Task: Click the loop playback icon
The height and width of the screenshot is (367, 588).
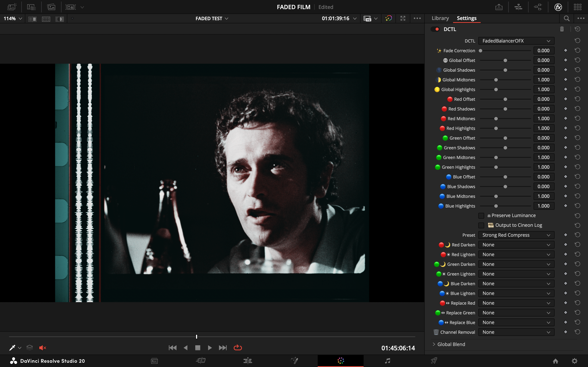Action: (238, 348)
